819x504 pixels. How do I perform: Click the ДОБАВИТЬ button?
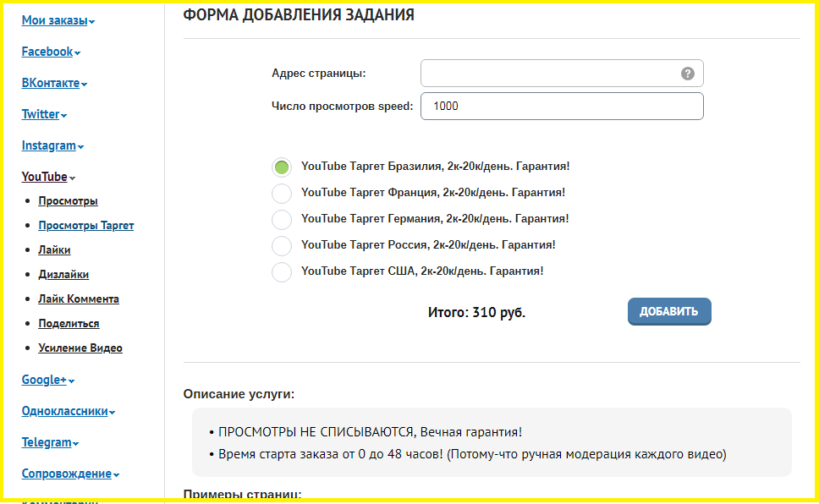(669, 311)
